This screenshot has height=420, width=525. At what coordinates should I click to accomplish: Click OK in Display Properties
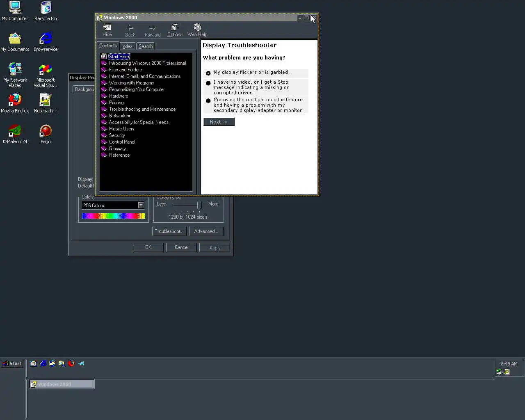click(148, 247)
